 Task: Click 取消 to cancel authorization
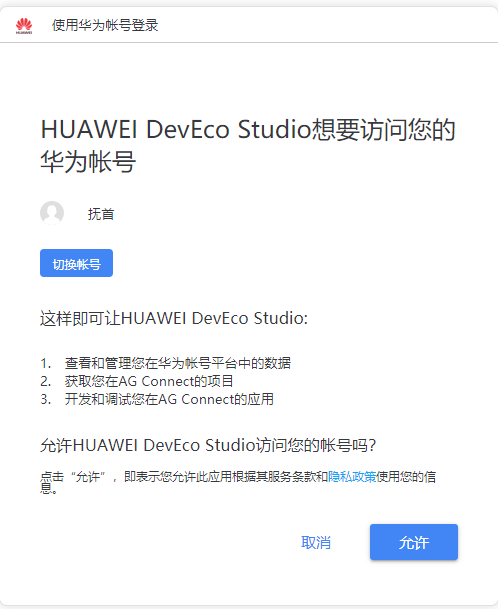tap(316, 542)
